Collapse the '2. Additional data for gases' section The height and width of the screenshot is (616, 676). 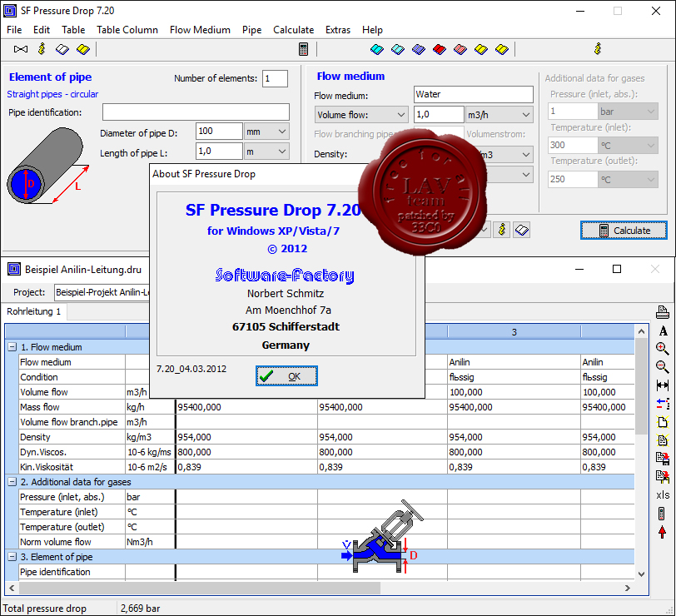[12, 482]
